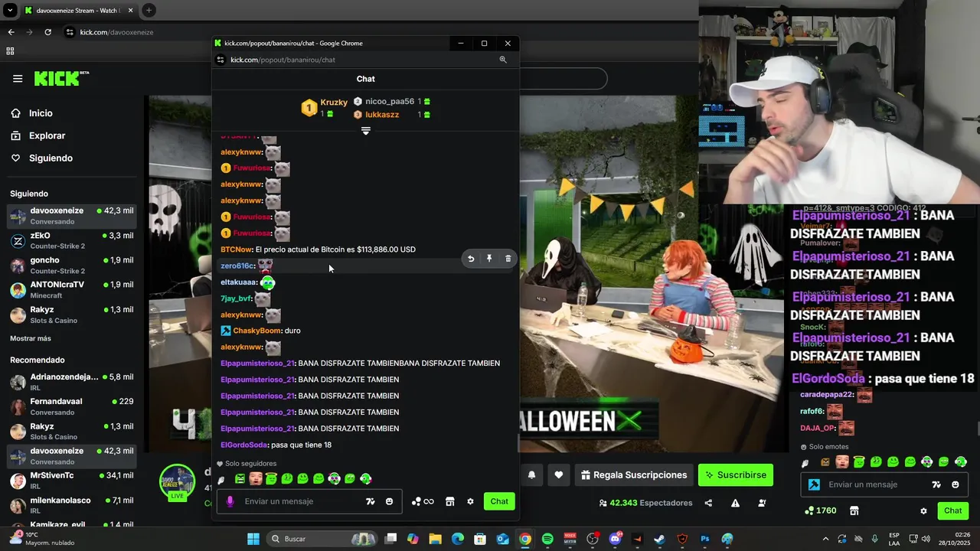Open main chat settings gear
Image resolution: width=980 pixels, height=551 pixels.
[x=923, y=510]
